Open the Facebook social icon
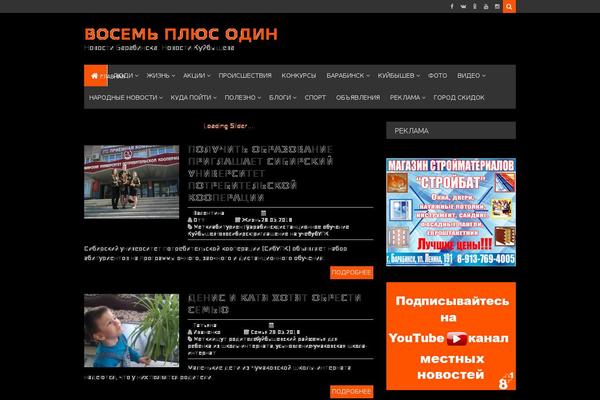600x400 pixels. pyautogui.click(x=452, y=7)
